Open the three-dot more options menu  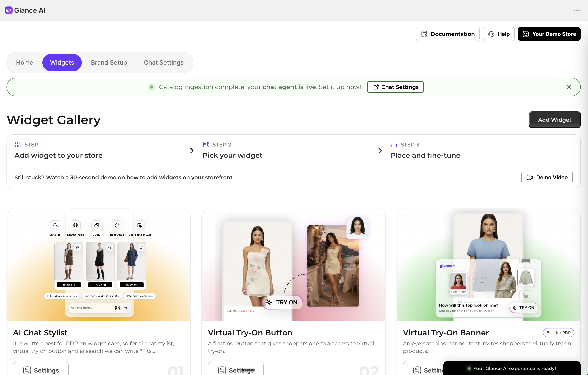[x=577, y=10]
